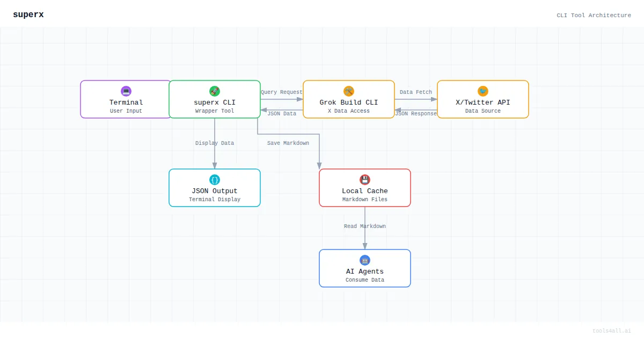
Task: Select the superx CLI node title
Action: point(215,102)
